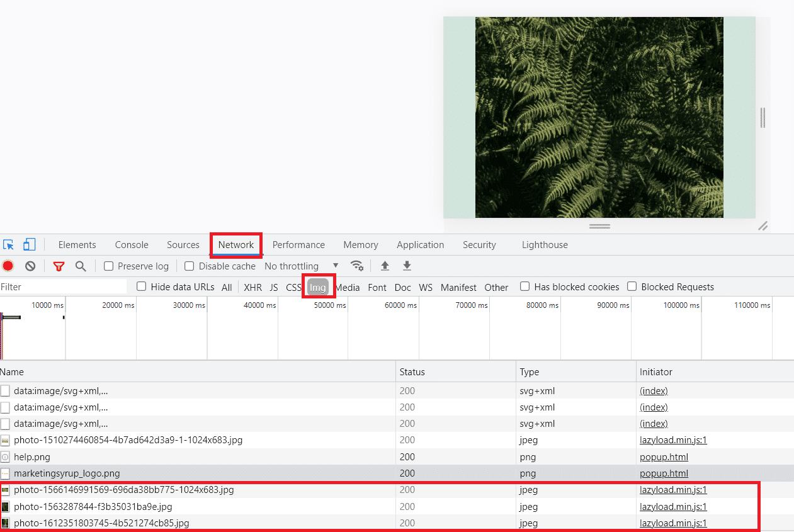Click Import HAR file upload arrow
This screenshot has width=794, height=532.
pyautogui.click(x=385, y=266)
